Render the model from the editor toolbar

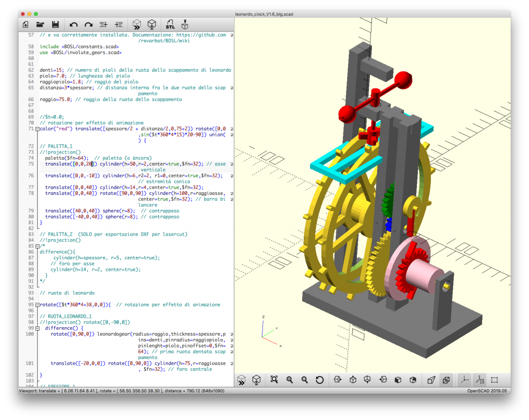[152, 24]
